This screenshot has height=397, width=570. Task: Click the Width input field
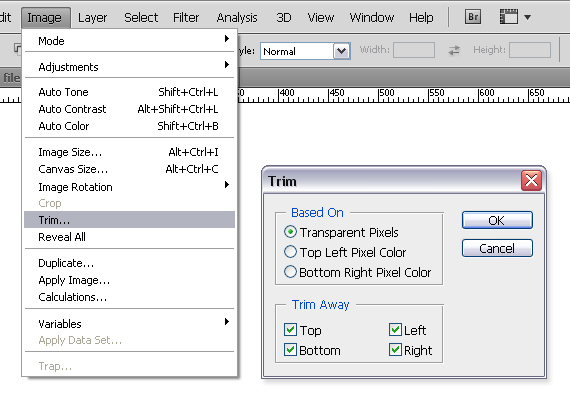tap(414, 50)
